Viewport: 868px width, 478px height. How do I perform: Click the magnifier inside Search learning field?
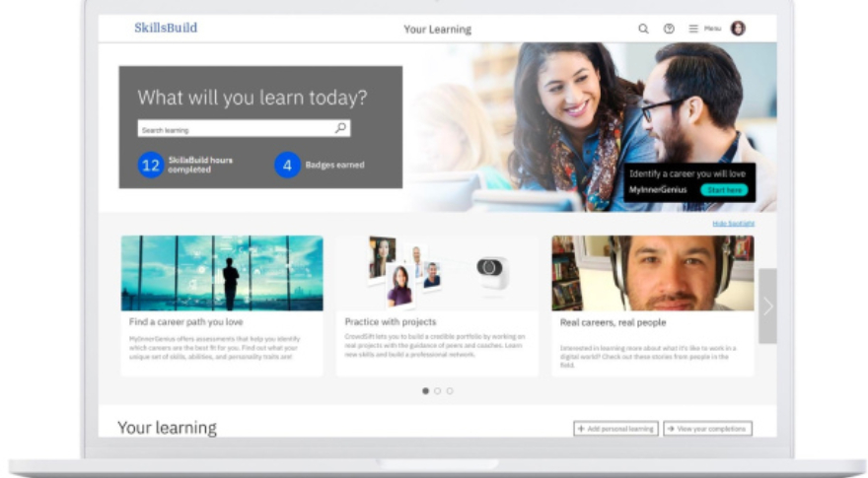point(341,128)
